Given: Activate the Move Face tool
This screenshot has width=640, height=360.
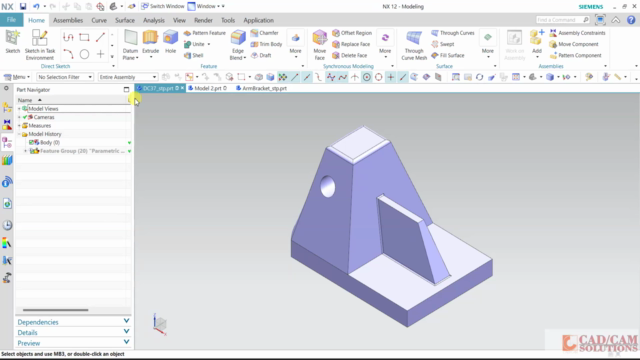Looking at the screenshot, I should (320, 45).
